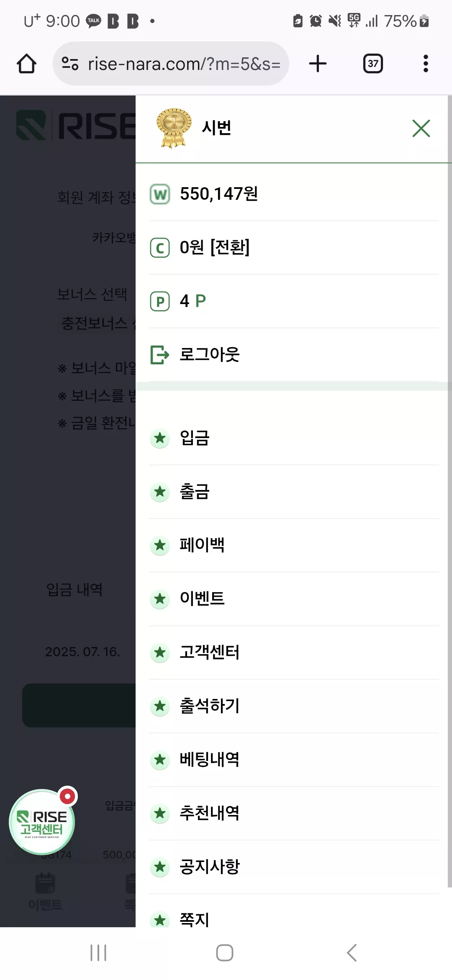This screenshot has width=452, height=980.
Task: Tap the P points icon
Action: pyautogui.click(x=160, y=302)
